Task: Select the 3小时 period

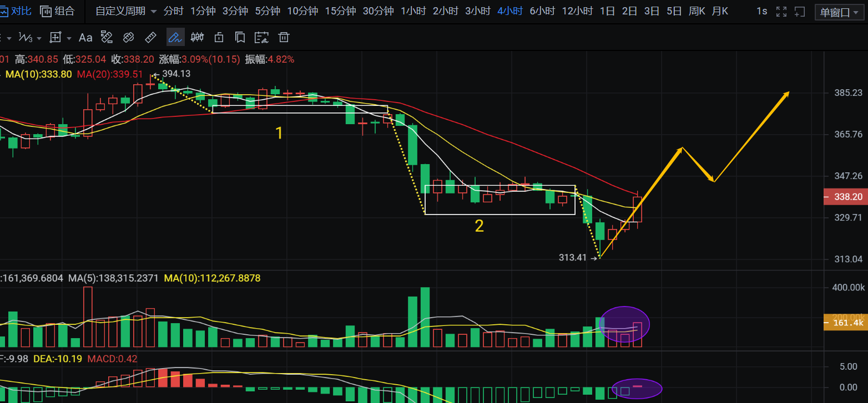Action: point(477,11)
